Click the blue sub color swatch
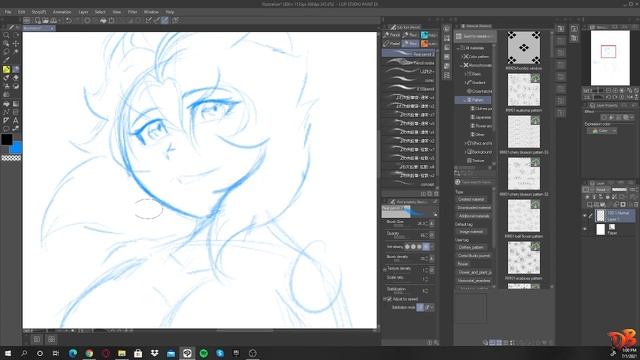640x360 pixels. [x=16, y=148]
